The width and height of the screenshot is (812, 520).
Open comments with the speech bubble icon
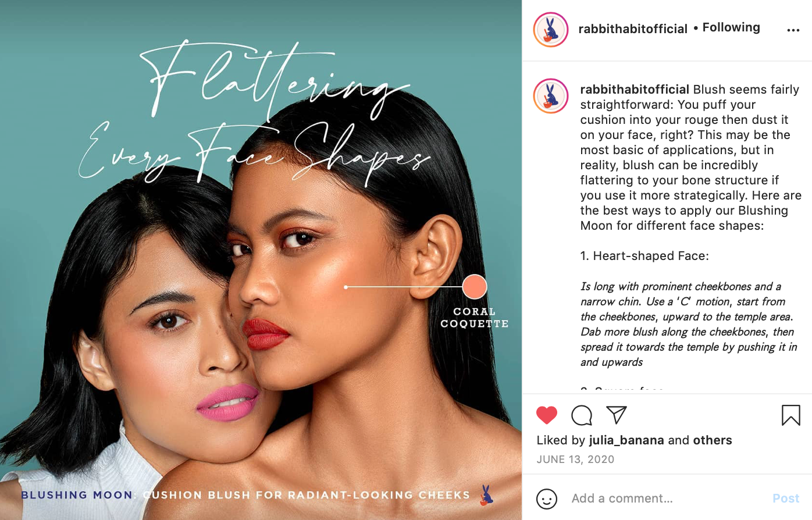click(582, 415)
